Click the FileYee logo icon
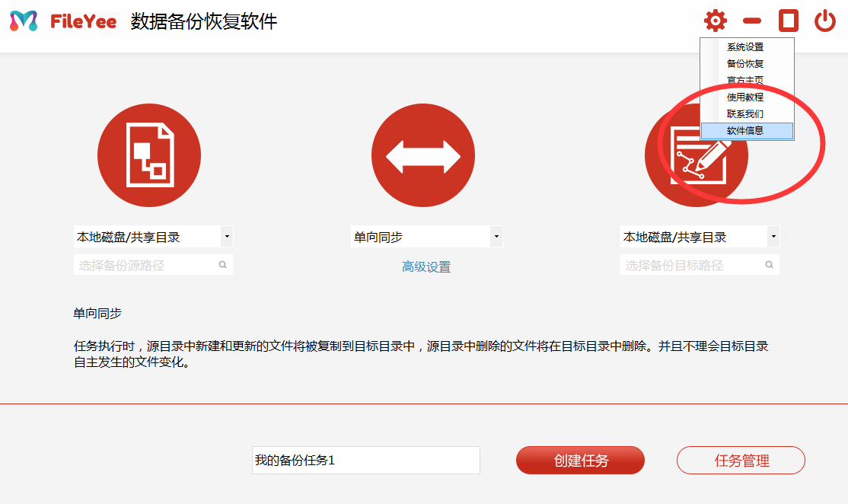The image size is (848, 504). [24, 21]
